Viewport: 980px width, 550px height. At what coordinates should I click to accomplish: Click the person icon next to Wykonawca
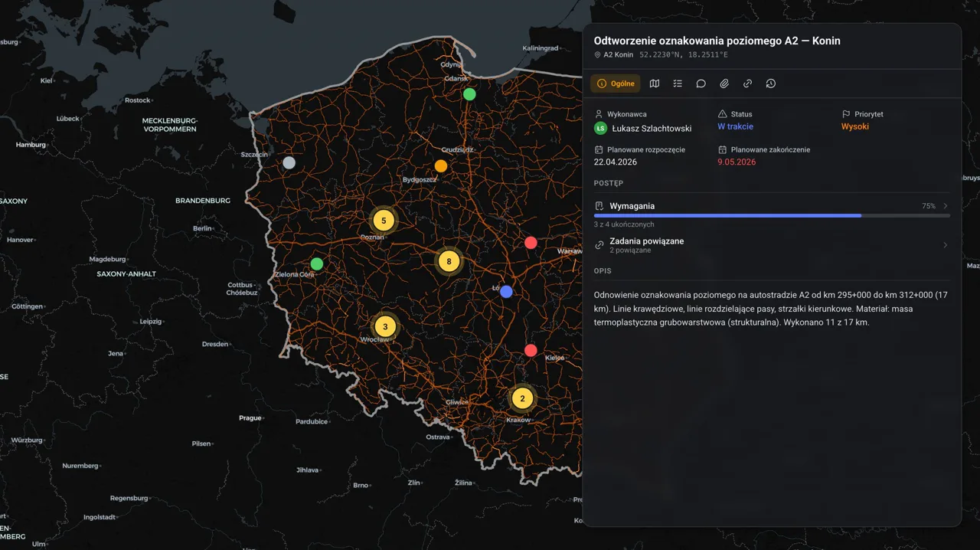tap(599, 114)
